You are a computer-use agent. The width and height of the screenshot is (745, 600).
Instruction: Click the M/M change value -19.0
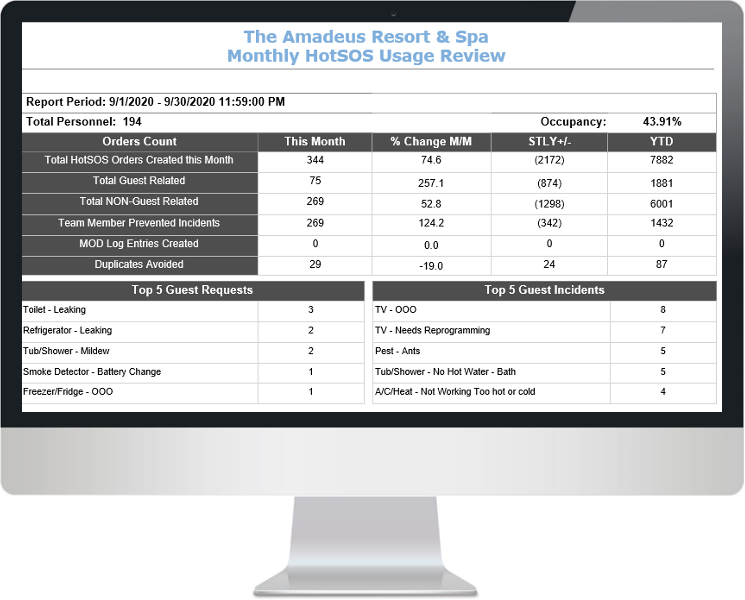[431, 266]
